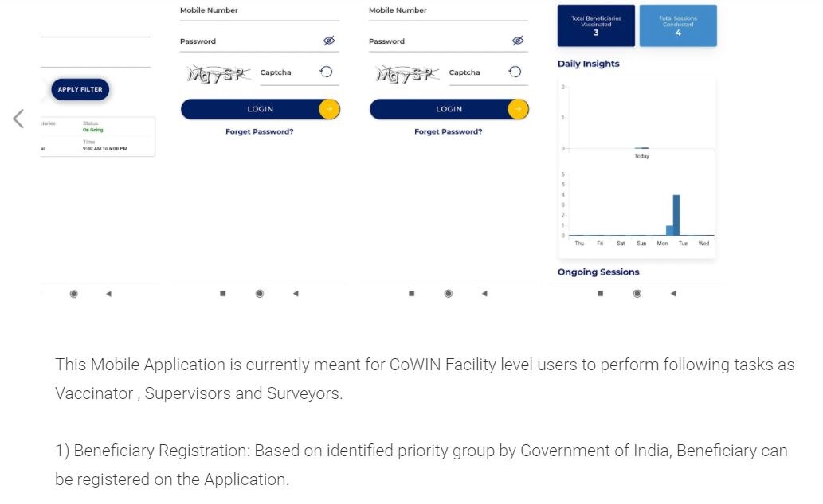This screenshot has height=504, width=823.
Task: Refresh captcha in the second screenshot
Action: tap(327, 72)
